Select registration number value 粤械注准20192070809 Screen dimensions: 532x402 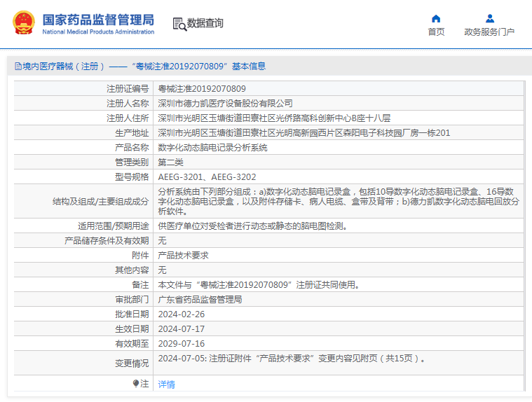[x=202, y=89]
